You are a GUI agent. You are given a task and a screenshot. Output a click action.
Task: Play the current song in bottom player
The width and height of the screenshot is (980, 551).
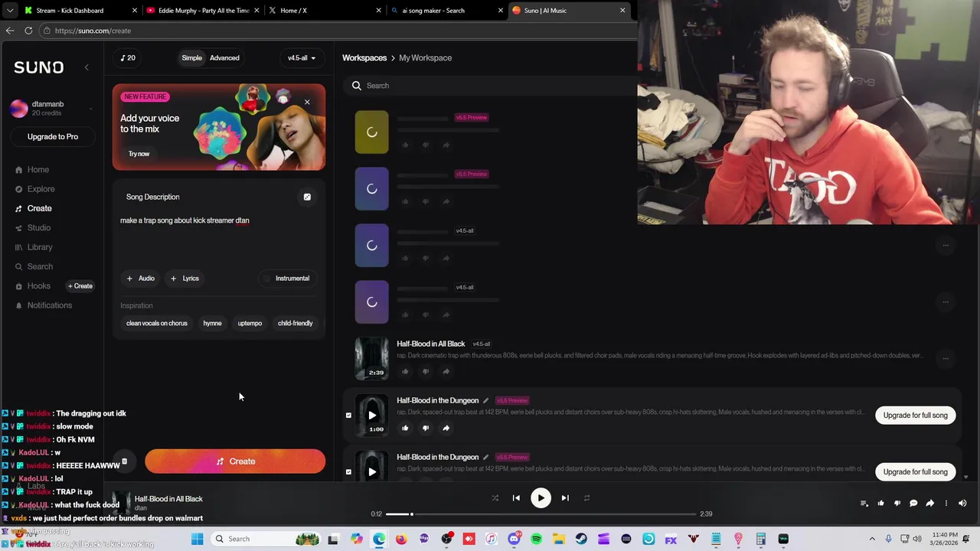coord(541,497)
